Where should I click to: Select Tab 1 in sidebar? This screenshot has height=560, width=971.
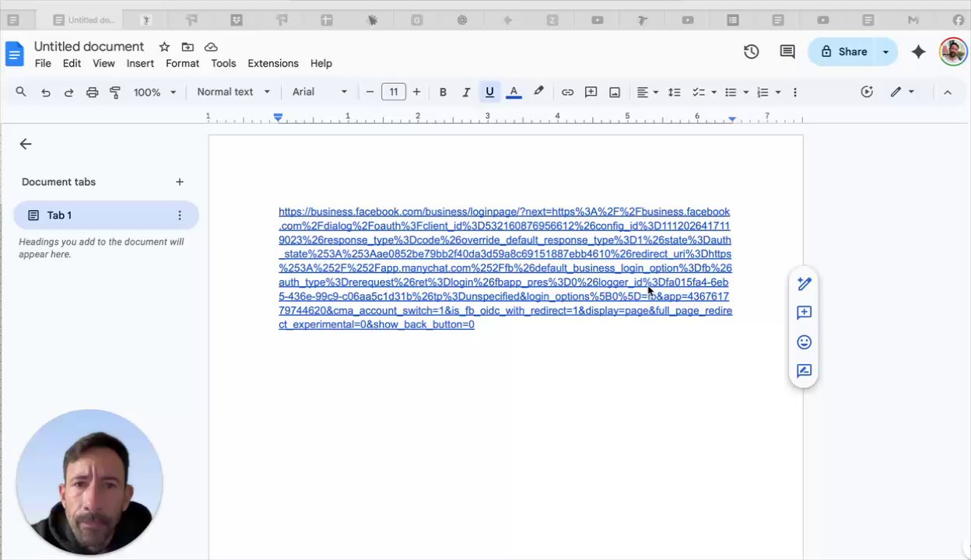pyautogui.click(x=106, y=215)
